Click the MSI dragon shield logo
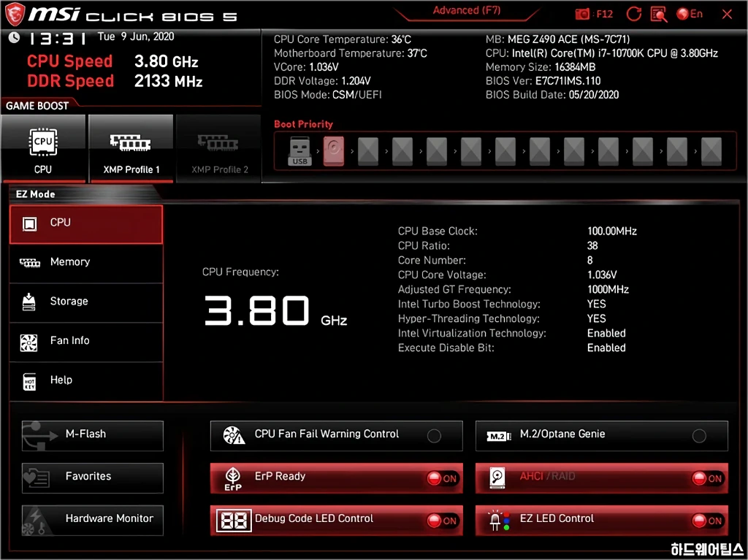748x560 pixels. coord(15,14)
